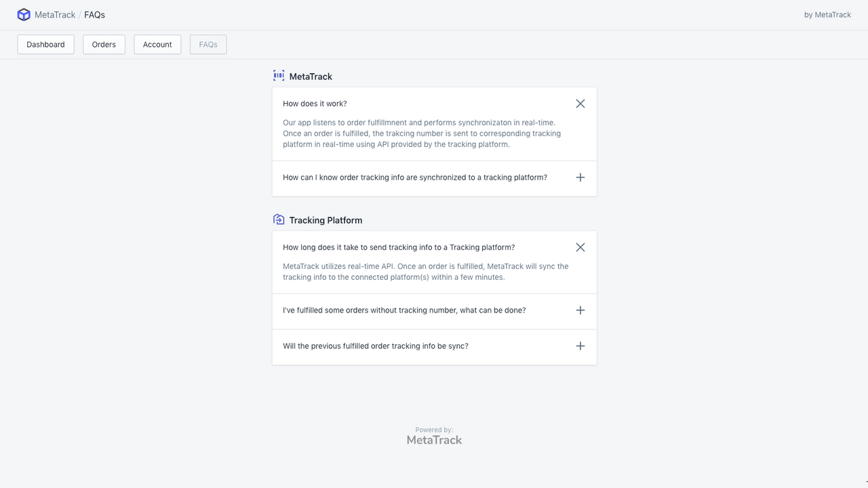Switch to the Account tab
This screenshot has width=868, height=488.
[157, 45]
